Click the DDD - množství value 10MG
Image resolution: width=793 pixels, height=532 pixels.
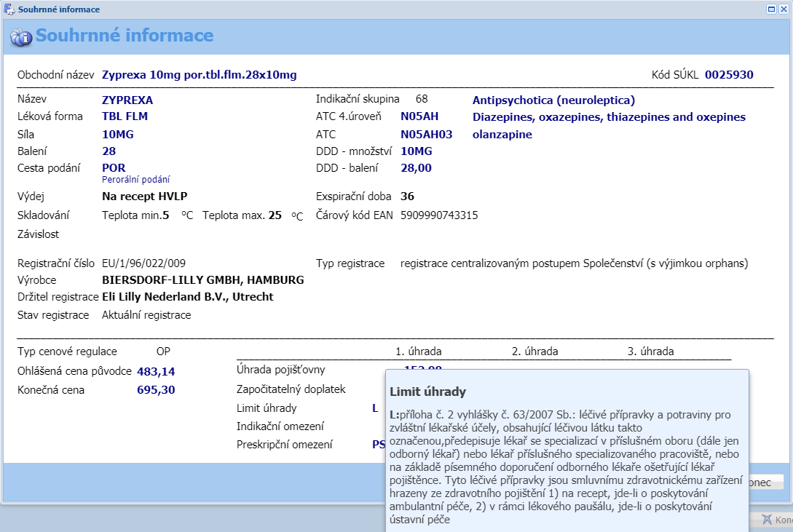point(417,151)
